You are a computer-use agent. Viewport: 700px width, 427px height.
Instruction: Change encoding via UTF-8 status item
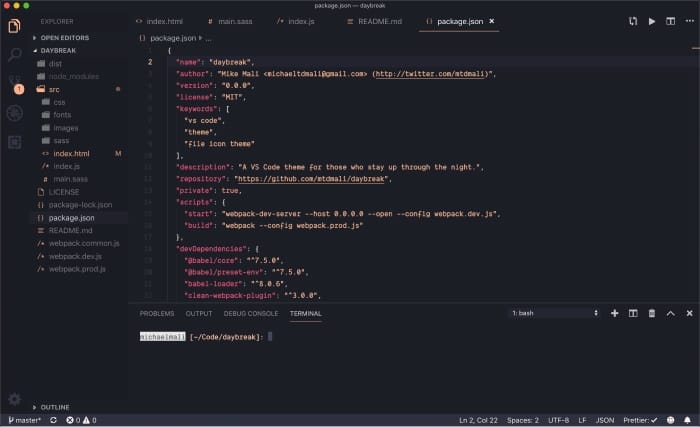558,420
